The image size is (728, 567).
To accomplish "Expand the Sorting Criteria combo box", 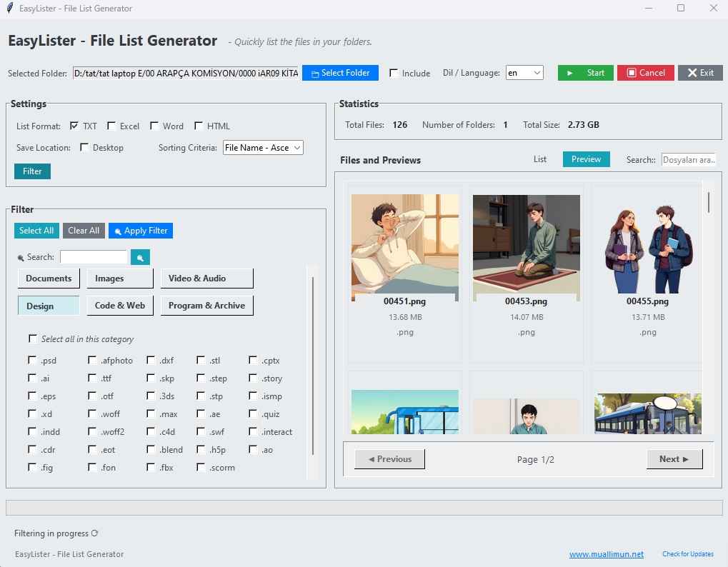I will click(263, 148).
